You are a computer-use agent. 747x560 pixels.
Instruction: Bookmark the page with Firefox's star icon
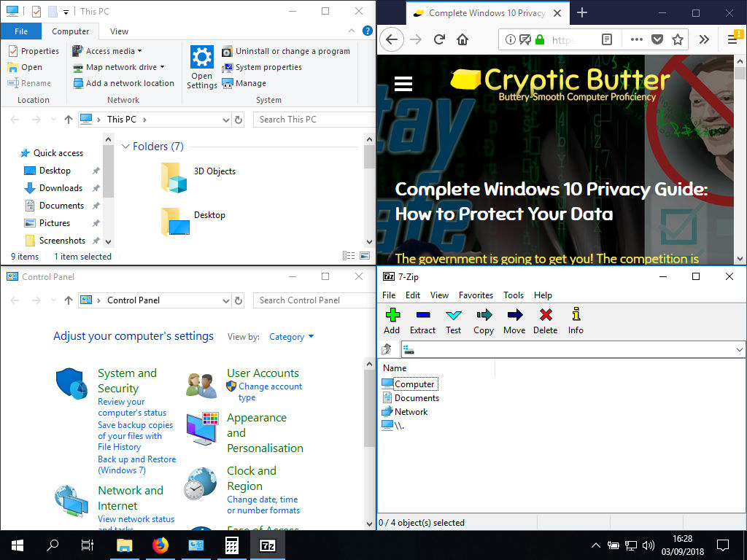tap(678, 40)
